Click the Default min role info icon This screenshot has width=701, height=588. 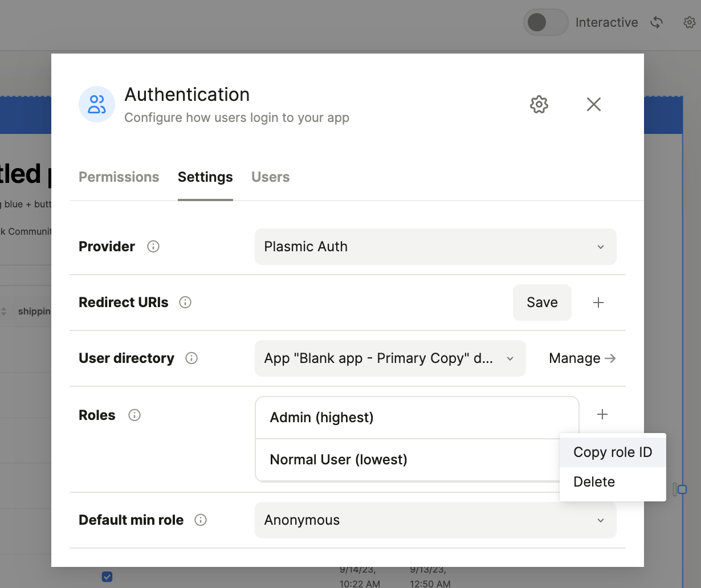[x=201, y=520]
